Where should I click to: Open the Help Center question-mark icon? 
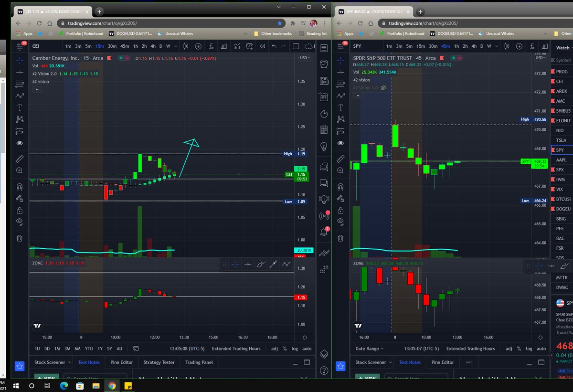click(324, 370)
